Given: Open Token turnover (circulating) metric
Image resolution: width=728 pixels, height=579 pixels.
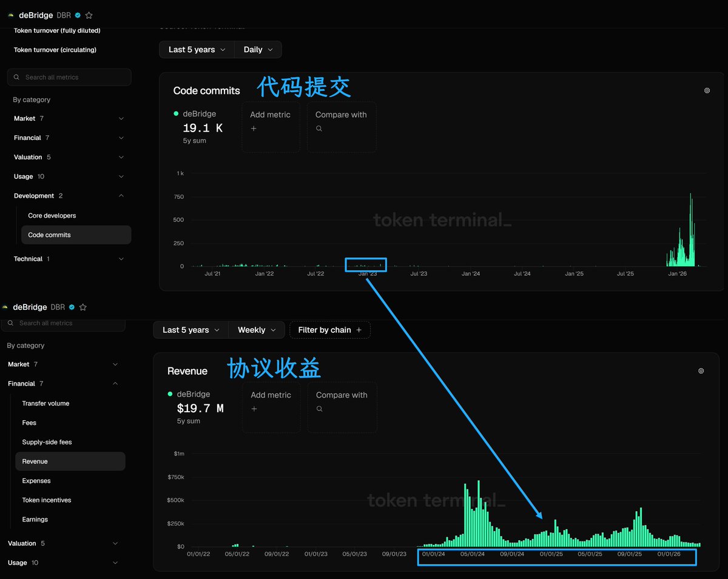Looking at the screenshot, I should tap(55, 50).
